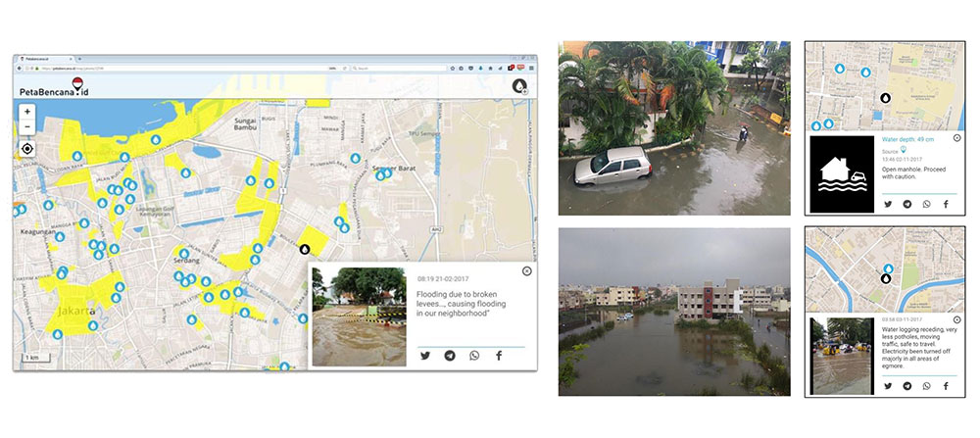Viewport: 980px width, 438px height.
Task: Share the broken levees report via Telegram
Action: point(450,356)
